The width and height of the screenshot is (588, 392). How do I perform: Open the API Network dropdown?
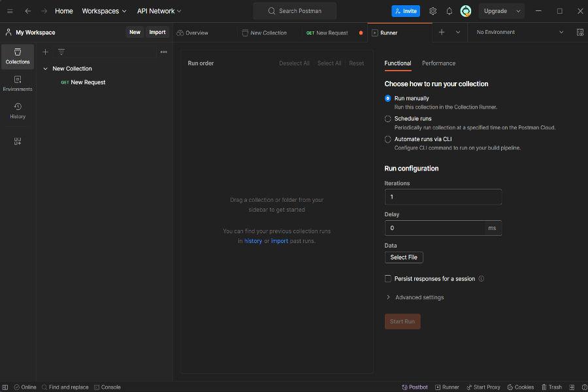[159, 11]
